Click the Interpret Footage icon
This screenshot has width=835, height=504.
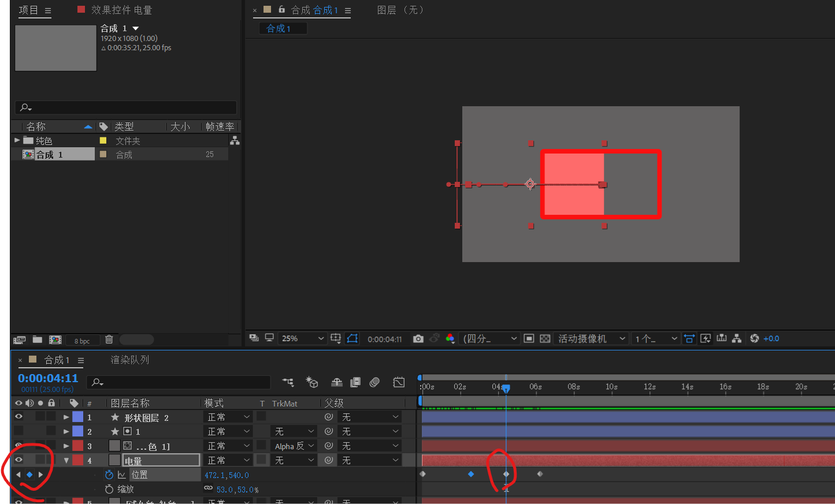coord(20,339)
